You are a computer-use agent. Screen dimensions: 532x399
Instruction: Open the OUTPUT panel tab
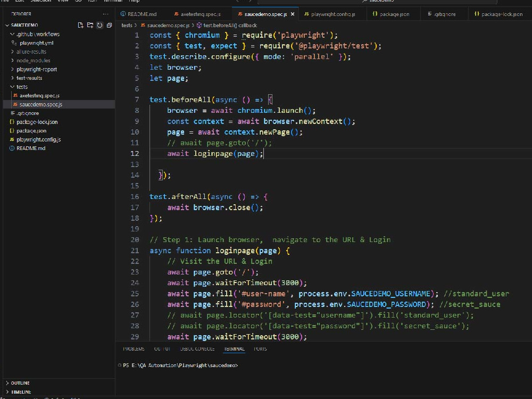coord(162,349)
